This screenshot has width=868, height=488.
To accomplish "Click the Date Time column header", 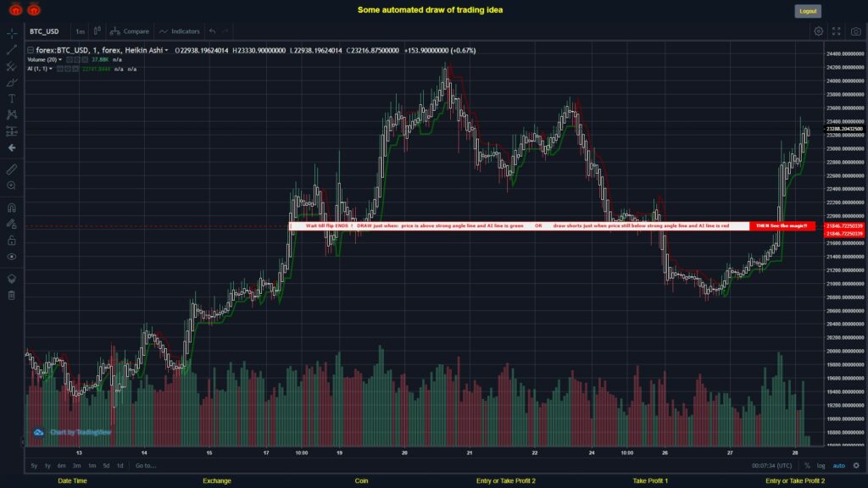I will point(73,481).
